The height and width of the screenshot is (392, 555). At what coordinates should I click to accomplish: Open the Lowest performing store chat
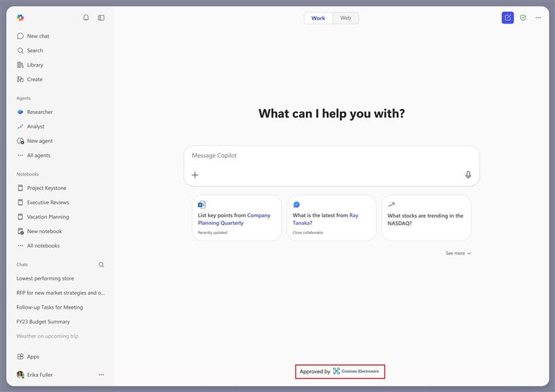[45, 278]
